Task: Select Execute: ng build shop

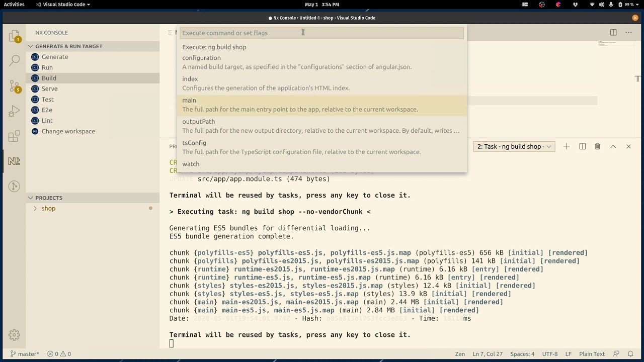Action: click(x=322, y=47)
